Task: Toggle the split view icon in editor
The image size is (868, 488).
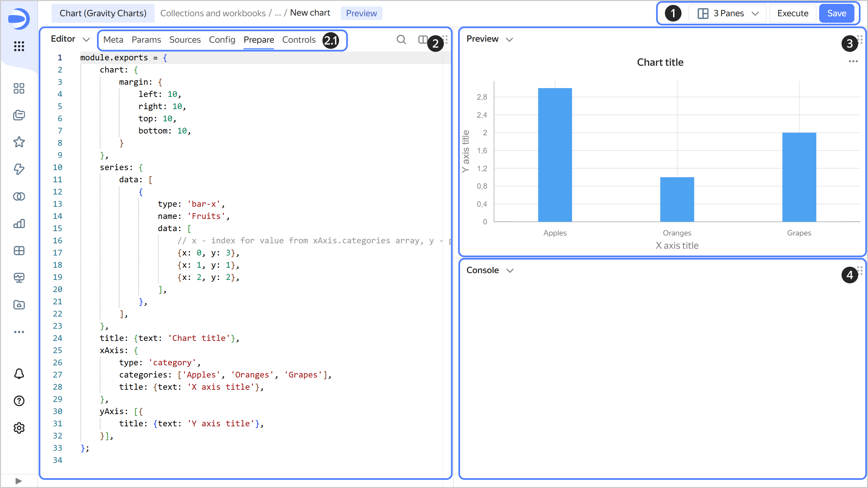Action: 422,40
